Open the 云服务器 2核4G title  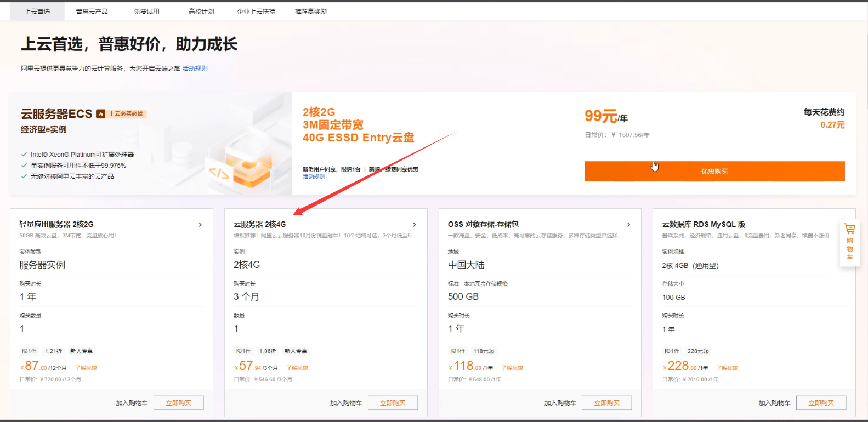coord(260,224)
